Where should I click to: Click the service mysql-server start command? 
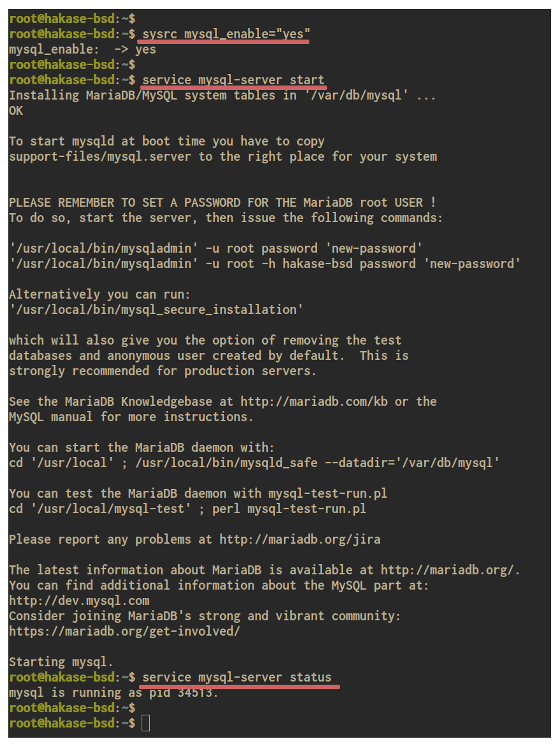point(233,80)
